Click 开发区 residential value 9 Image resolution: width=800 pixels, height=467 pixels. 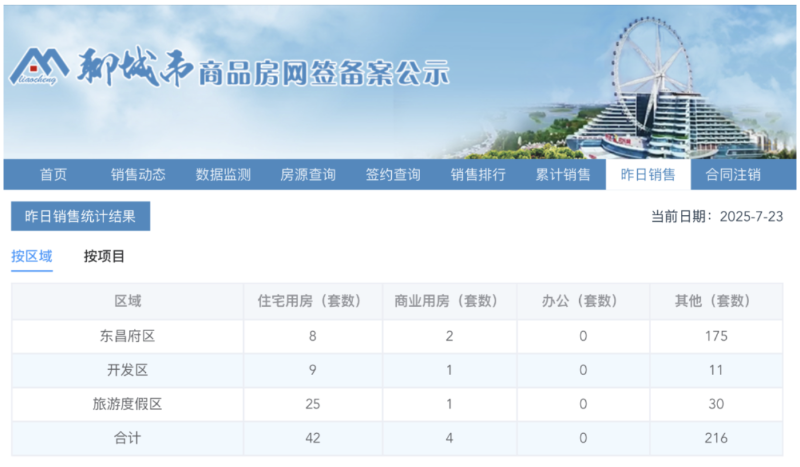coord(312,370)
